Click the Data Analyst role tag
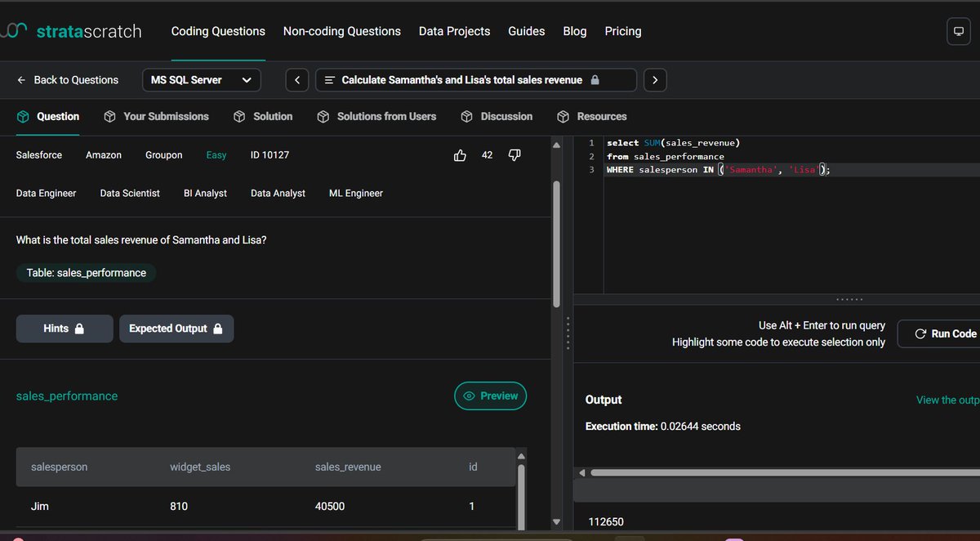Viewport: 980px width, 541px height. (278, 194)
